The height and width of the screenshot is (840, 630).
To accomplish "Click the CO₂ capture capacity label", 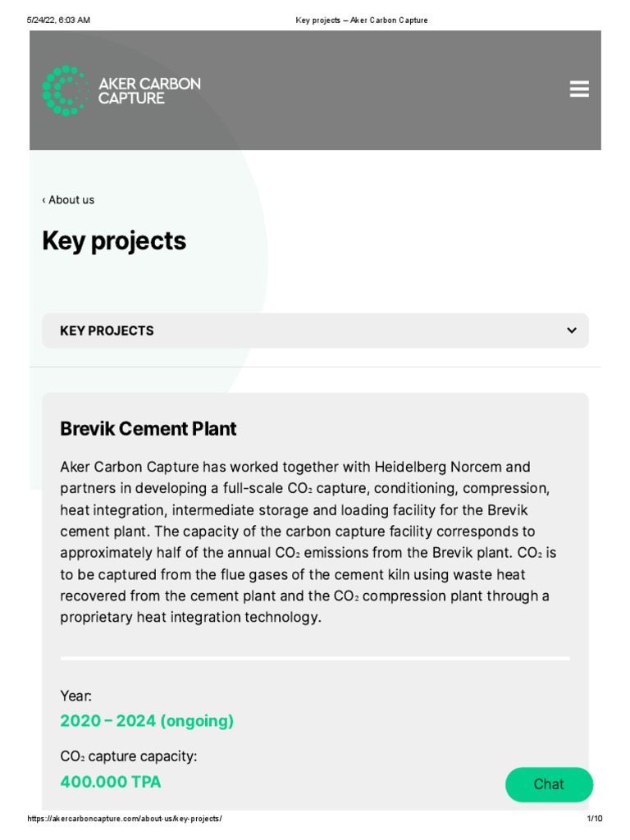I will [129, 756].
